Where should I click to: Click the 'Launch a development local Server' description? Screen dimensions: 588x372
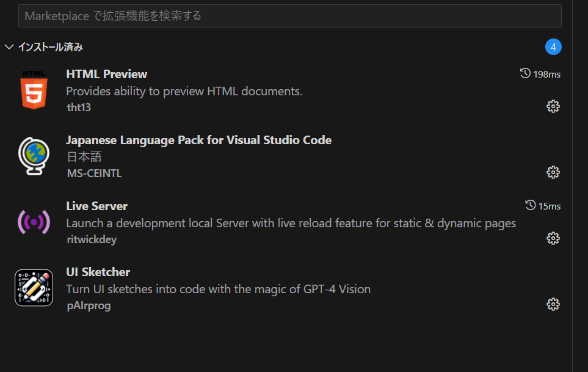pyautogui.click(x=291, y=224)
